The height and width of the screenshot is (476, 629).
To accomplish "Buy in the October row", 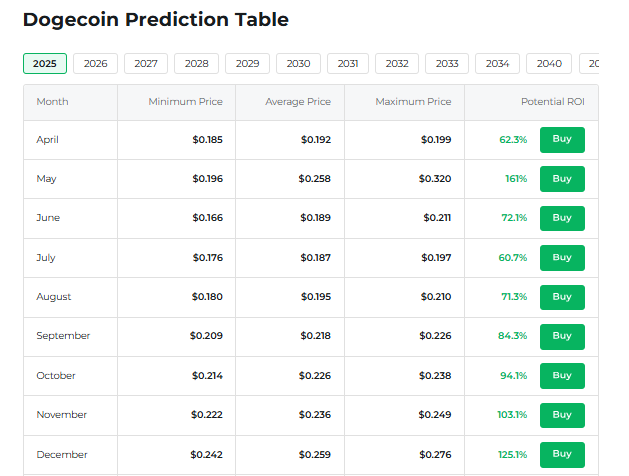I will click(562, 376).
